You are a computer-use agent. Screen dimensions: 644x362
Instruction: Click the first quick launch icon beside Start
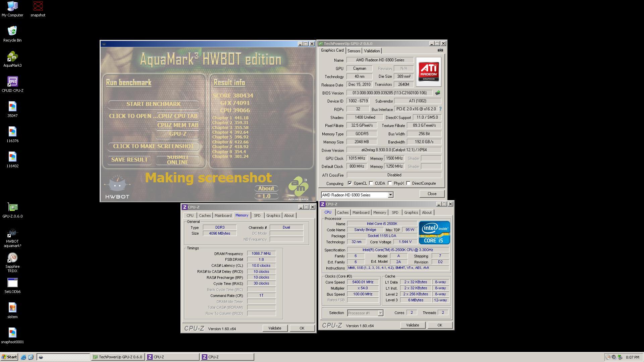pos(23,357)
